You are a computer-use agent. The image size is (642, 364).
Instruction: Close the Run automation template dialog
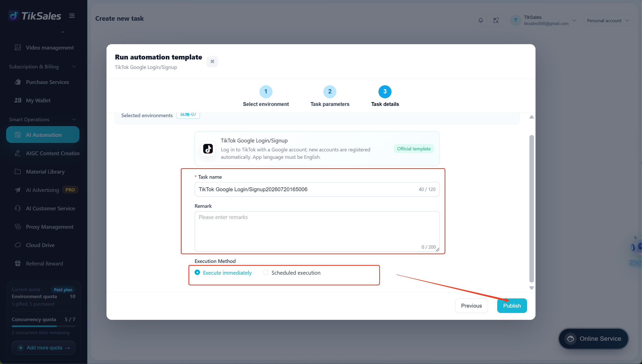click(212, 62)
